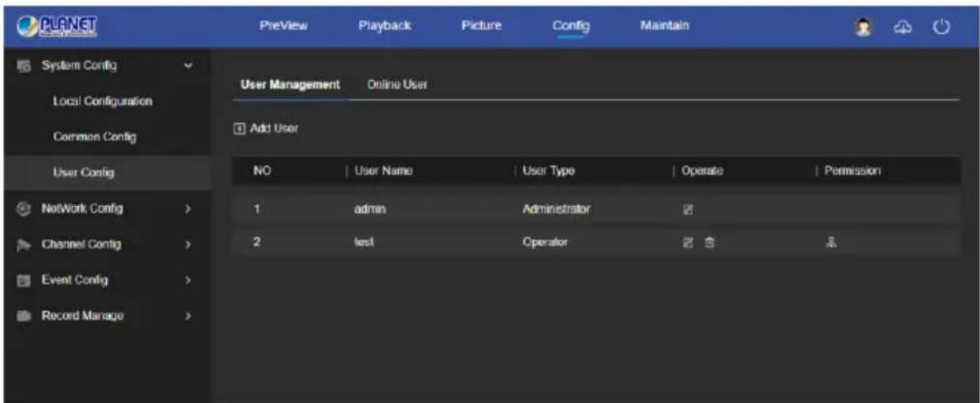
Task: Select the Config tab
Action: pyautogui.click(x=571, y=26)
